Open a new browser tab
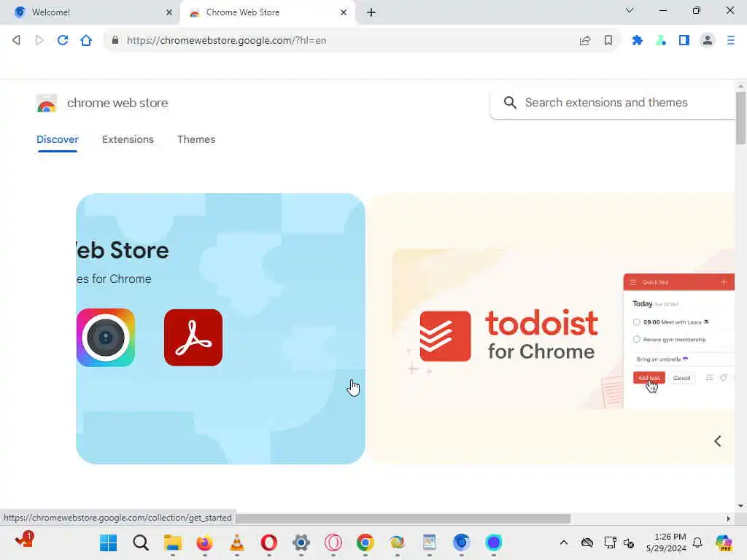The image size is (747, 560). 371,12
